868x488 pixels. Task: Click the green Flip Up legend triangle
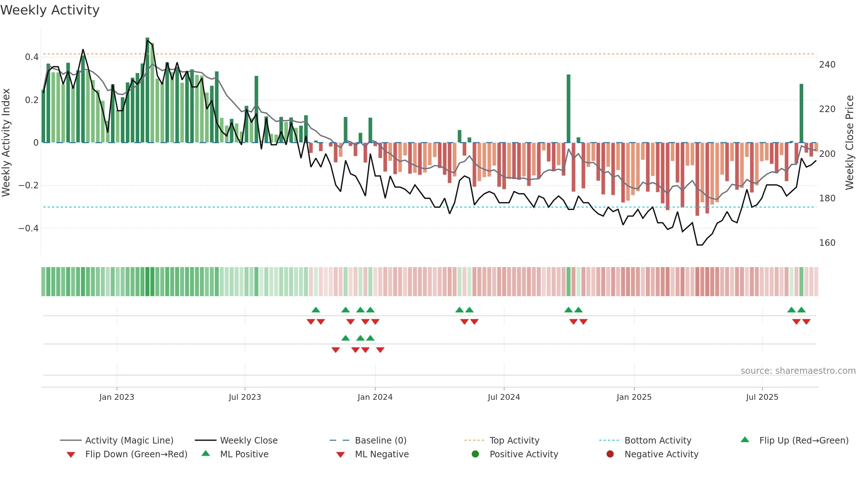click(x=745, y=440)
